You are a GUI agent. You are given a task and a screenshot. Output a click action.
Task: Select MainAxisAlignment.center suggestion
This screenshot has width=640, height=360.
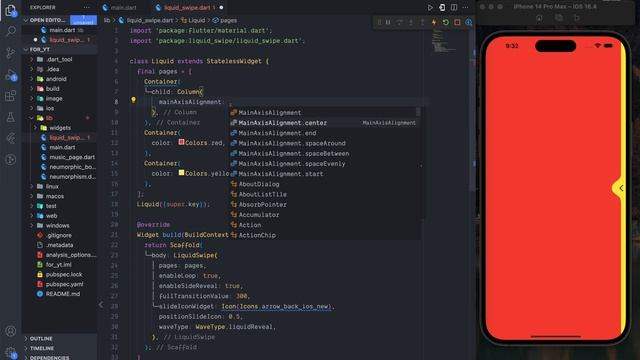pyautogui.click(x=324, y=123)
